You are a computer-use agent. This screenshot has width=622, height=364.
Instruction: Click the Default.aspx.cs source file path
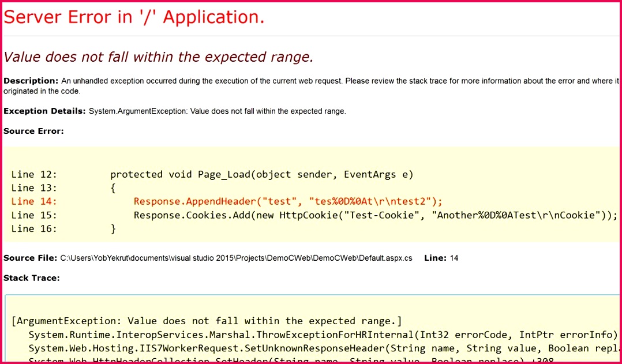pos(237,258)
